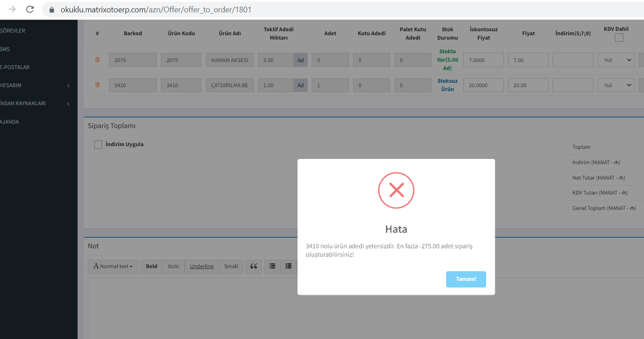Enable the KDV Dahil checkbox
The width and height of the screenshot is (644, 339).
click(619, 38)
